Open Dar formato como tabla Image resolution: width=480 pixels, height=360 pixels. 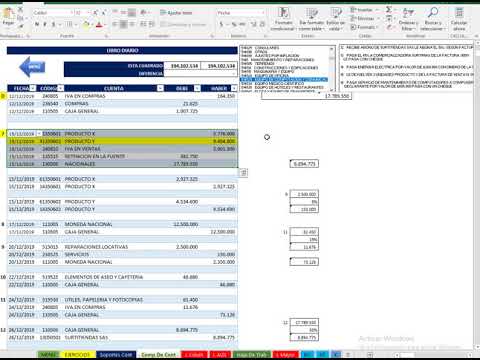point(311,18)
